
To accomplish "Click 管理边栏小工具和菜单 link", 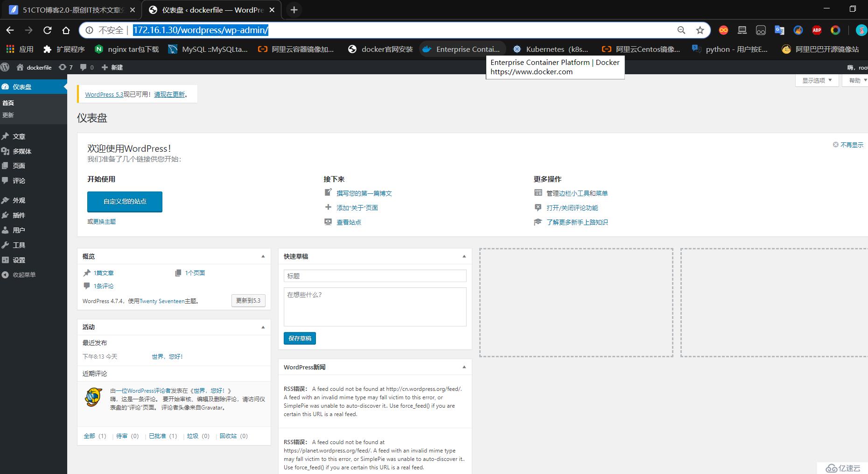I will 577,193.
